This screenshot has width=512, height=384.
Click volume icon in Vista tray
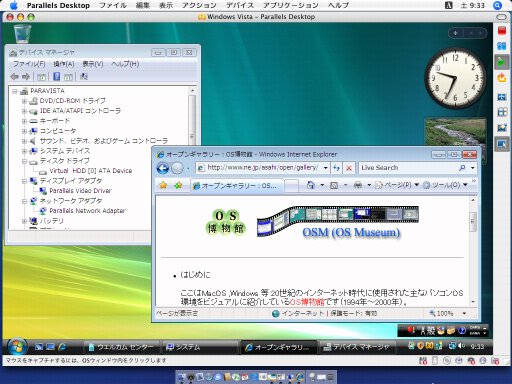tap(461, 346)
